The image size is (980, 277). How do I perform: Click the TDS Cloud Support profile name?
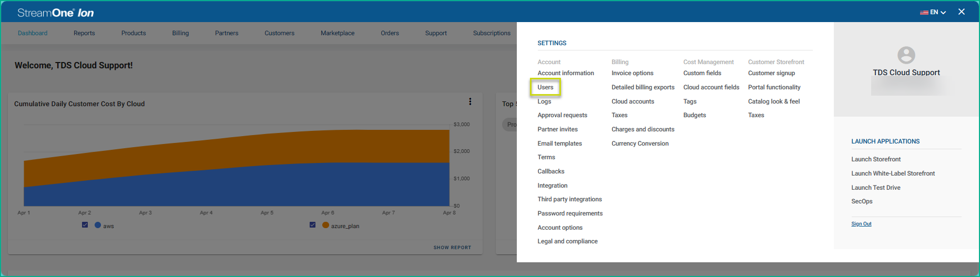pos(906,73)
